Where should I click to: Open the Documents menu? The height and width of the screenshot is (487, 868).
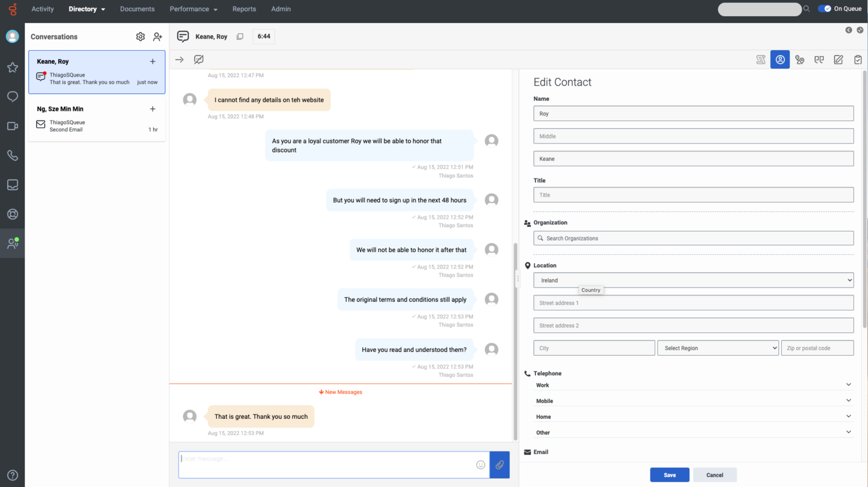coord(137,9)
